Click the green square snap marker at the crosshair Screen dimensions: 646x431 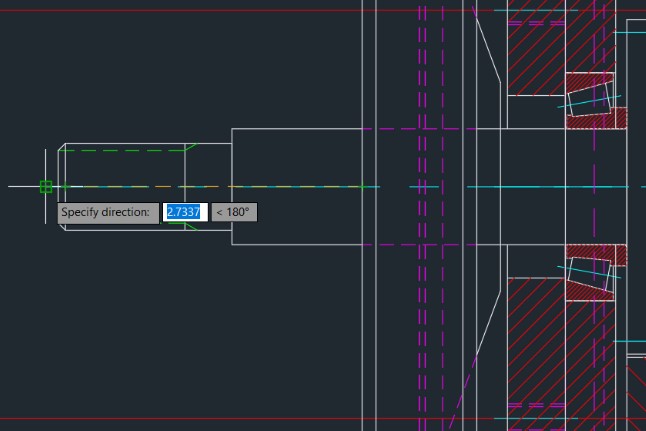click(x=46, y=187)
